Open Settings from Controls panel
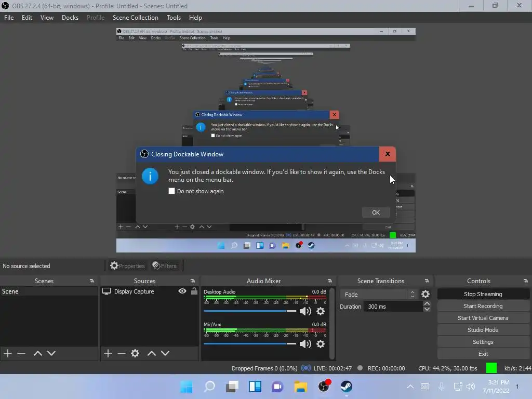 [483, 342]
